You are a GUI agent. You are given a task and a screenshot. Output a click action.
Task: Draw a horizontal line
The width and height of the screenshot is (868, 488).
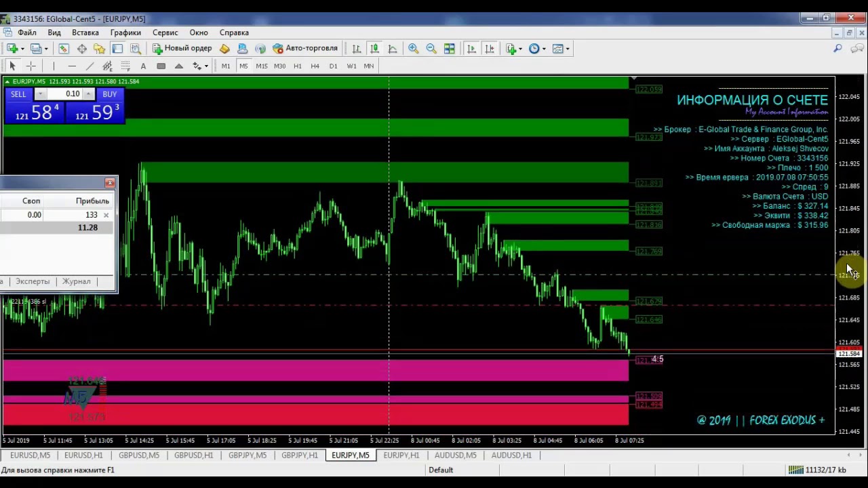(x=72, y=66)
